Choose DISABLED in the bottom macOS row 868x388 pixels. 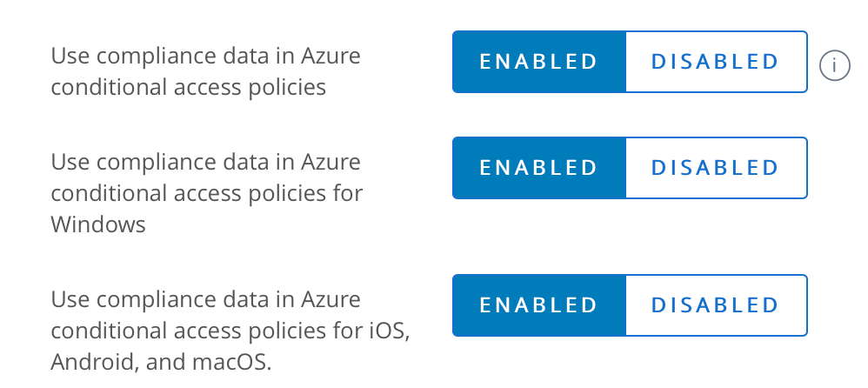coord(716,305)
